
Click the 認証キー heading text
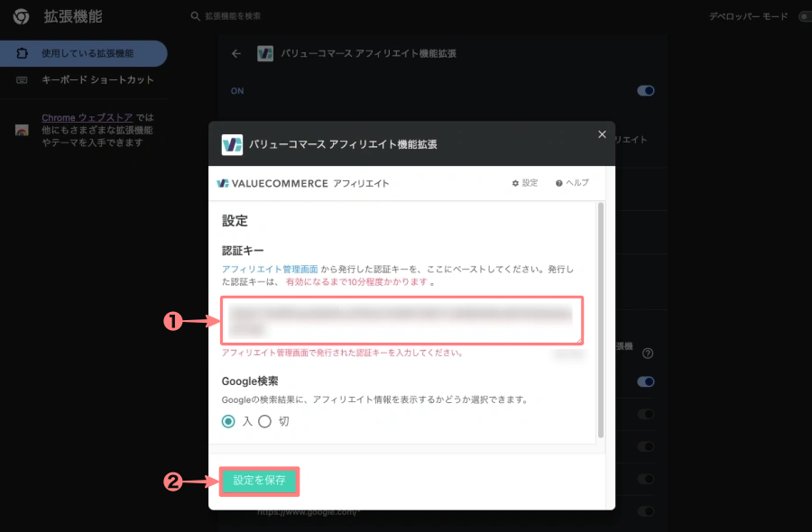pos(243,251)
